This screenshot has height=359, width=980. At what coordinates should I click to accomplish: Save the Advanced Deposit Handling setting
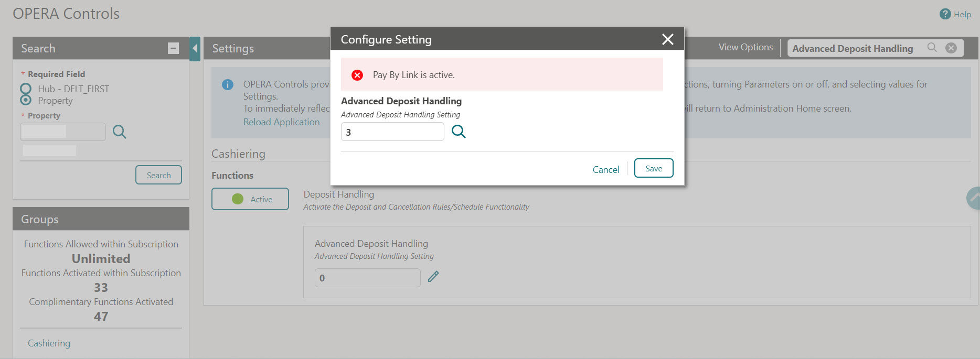654,168
